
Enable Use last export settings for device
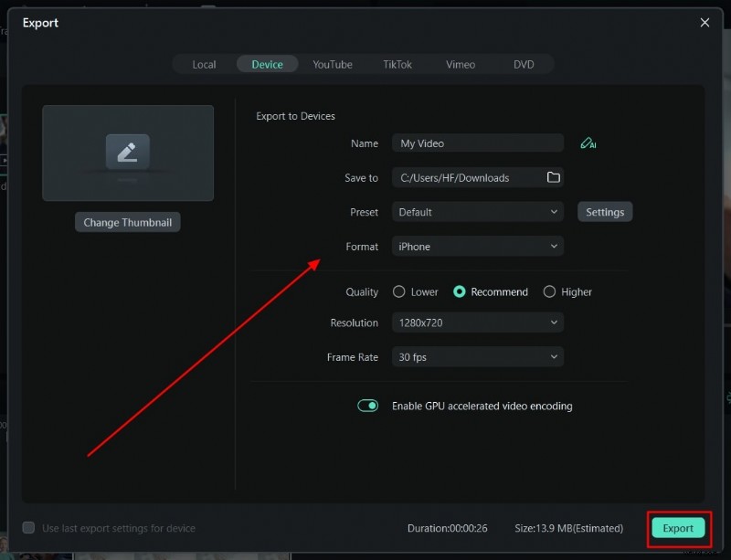pos(28,528)
